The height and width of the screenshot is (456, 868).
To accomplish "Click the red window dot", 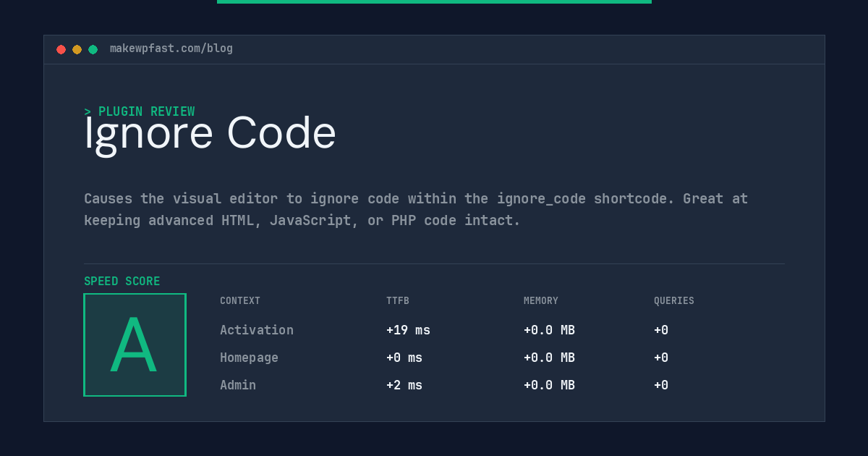I will click(61, 49).
